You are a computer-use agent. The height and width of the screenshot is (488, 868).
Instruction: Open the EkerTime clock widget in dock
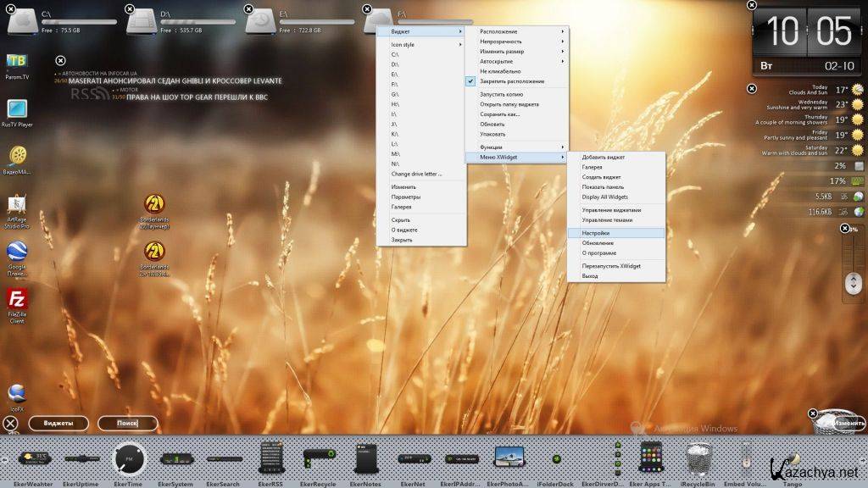click(129, 459)
